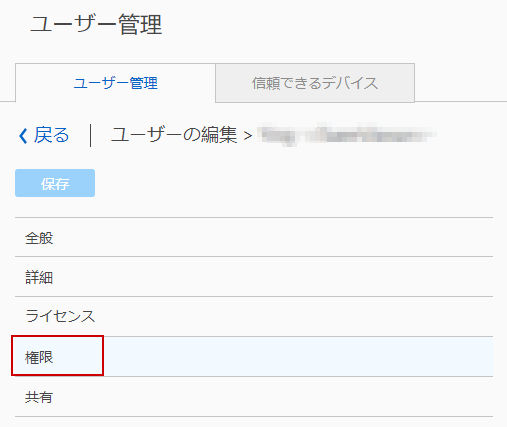Click the ユーザーの編集 breadcrumb text
507x427 pixels.
(x=174, y=135)
